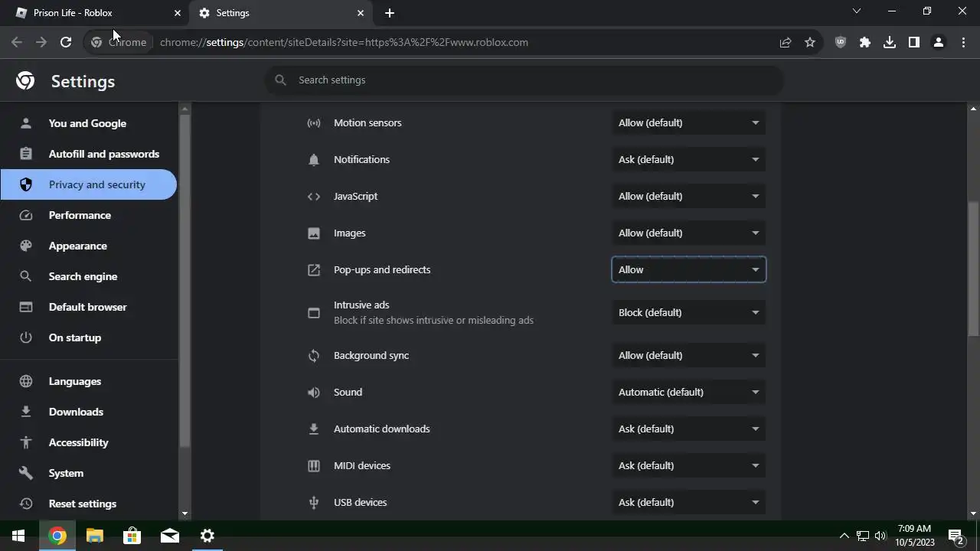Bookmark this page with the star icon
Image resolution: width=980 pixels, height=551 pixels.
810,42
